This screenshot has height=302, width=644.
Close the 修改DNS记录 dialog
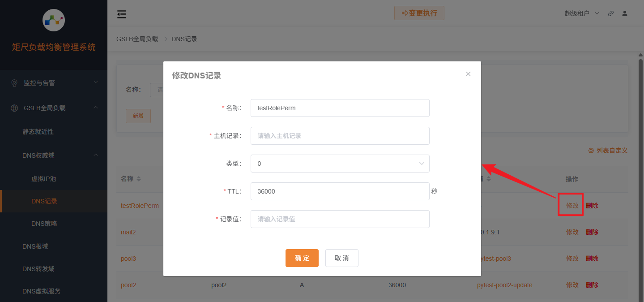pos(468,73)
